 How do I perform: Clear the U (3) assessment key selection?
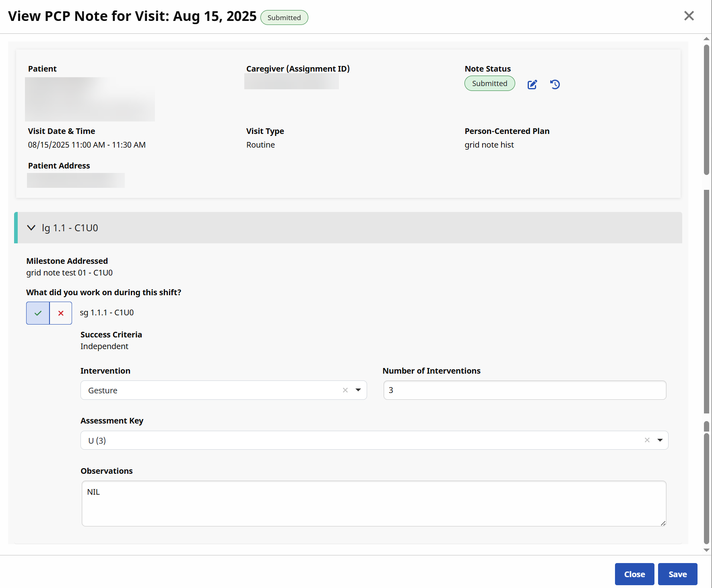[647, 440]
